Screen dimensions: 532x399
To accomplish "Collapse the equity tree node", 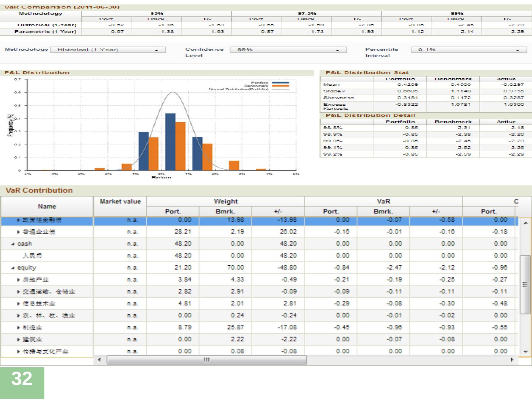I will (x=13, y=268).
